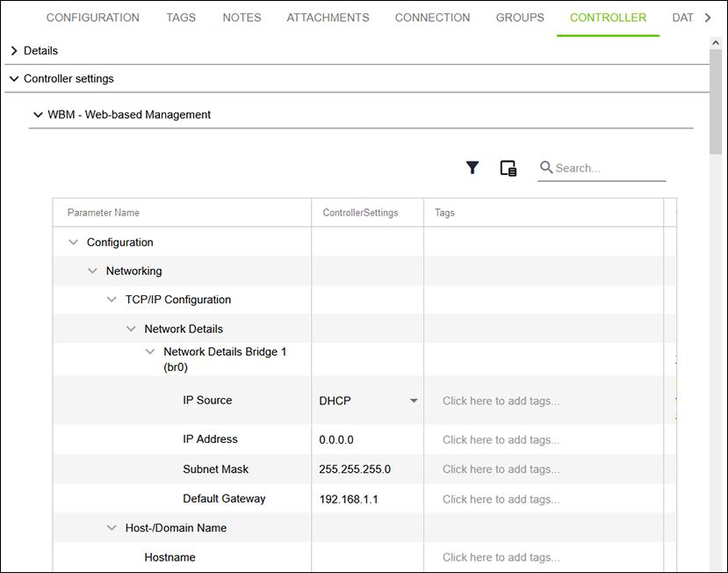The width and height of the screenshot is (728, 573).
Task: Select the Hostname label
Action: tap(169, 557)
